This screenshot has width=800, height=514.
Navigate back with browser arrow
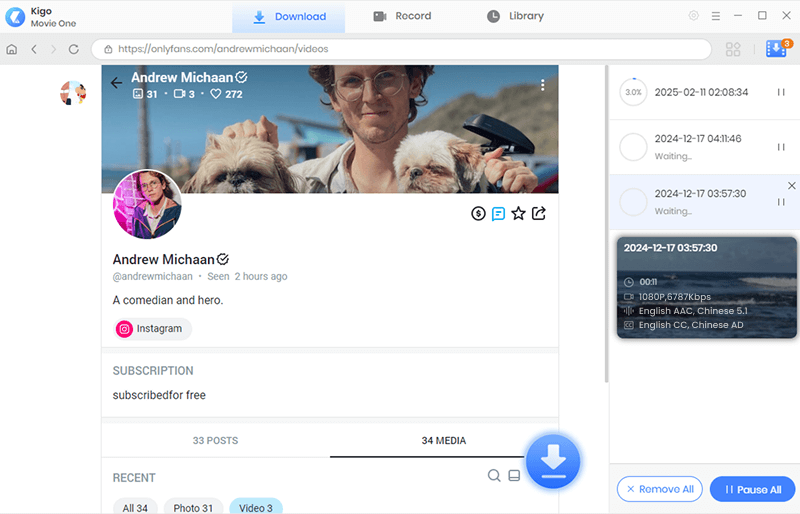[x=34, y=49]
